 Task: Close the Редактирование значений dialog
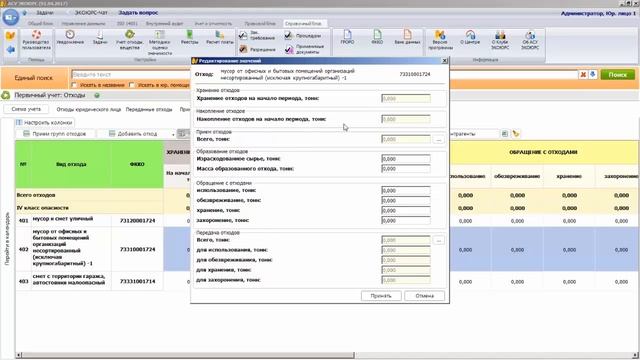[x=444, y=61]
